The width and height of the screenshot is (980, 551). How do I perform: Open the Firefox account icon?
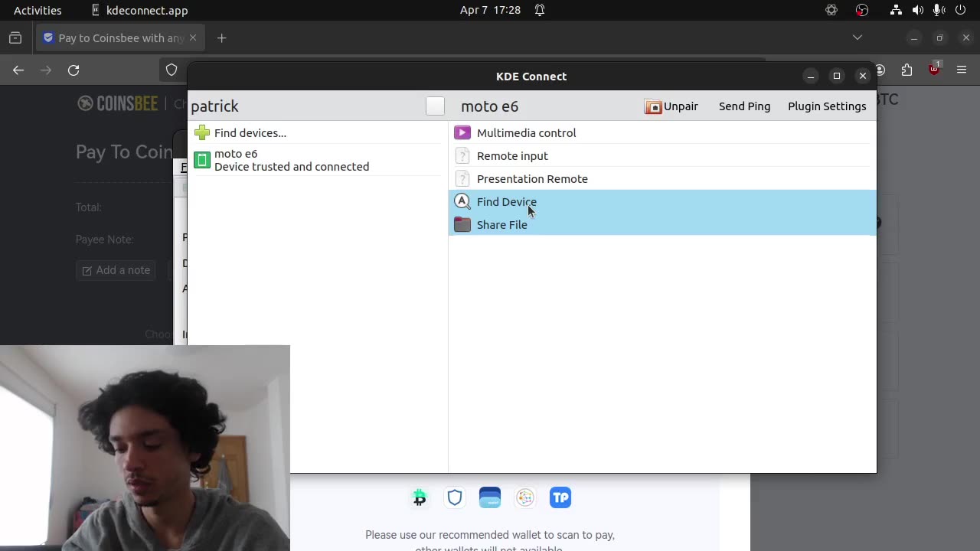coord(880,70)
